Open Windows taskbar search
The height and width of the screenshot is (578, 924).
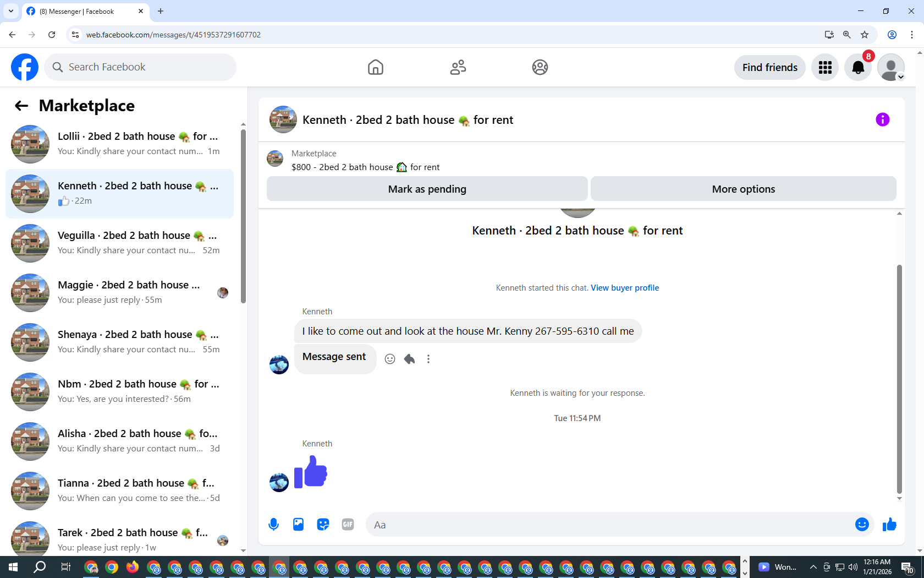pos(40,567)
